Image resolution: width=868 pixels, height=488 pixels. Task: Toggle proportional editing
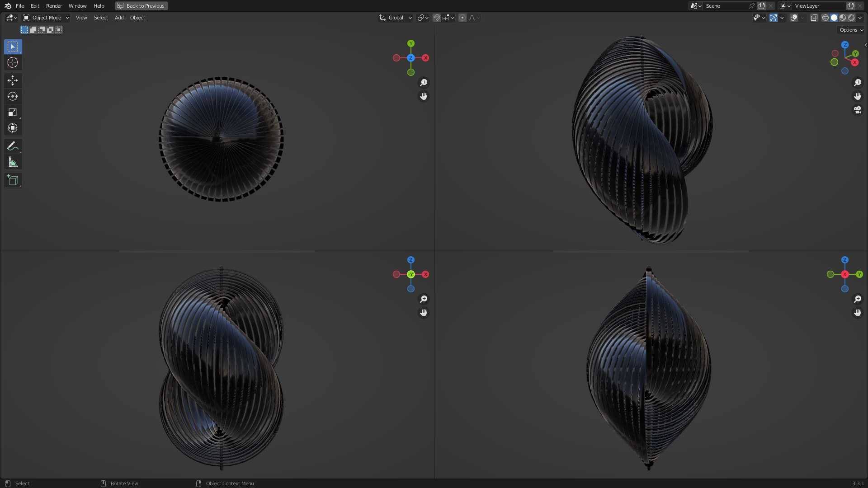click(462, 18)
